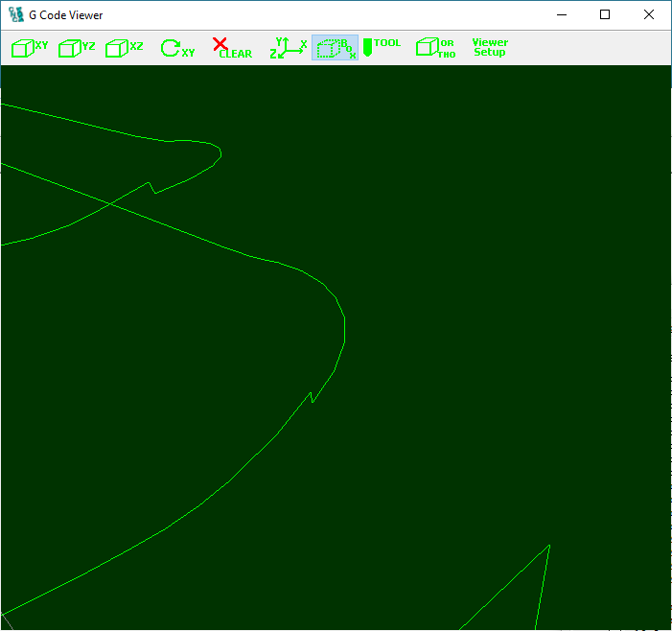Clear the toolpath with the red X
This screenshot has width=672, height=631.
[x=231, y=48]
